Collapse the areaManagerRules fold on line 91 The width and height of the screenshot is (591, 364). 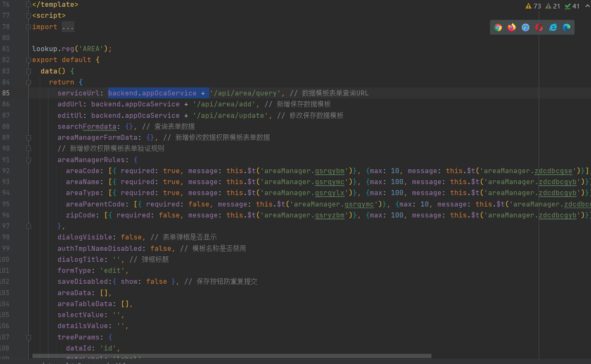click(x=28, y=160)
